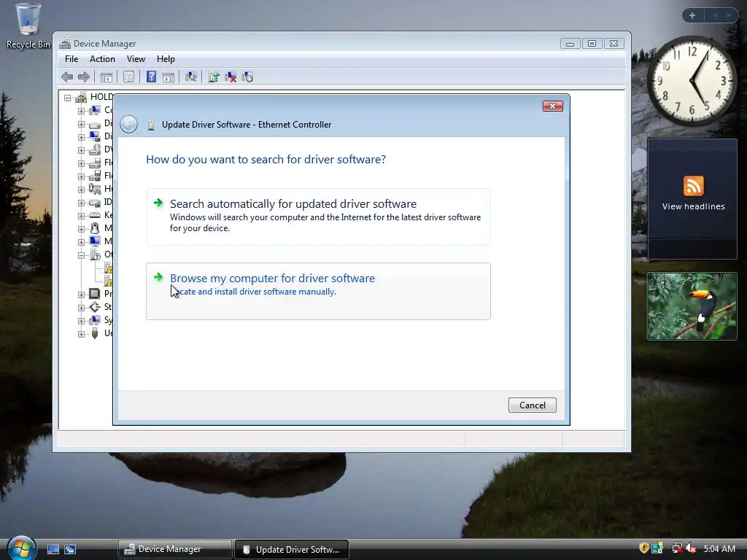Choose Search automatically for updated driver software

pos(318,217)
